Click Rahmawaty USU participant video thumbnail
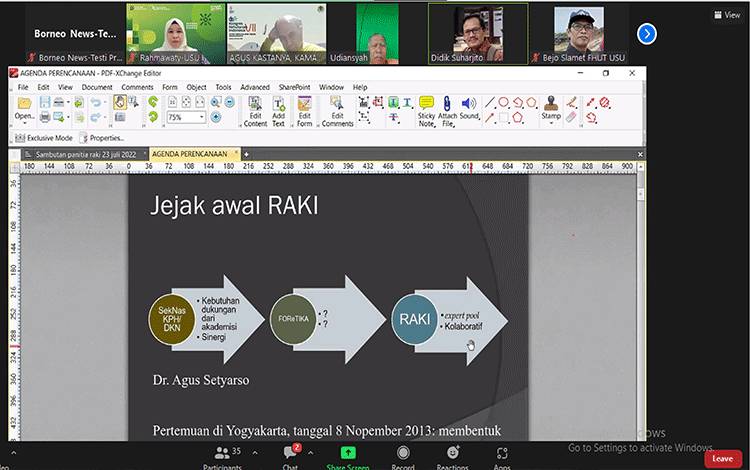Image resolution: width=750 pixels, height=470 pixels. [x=176, y=34]
